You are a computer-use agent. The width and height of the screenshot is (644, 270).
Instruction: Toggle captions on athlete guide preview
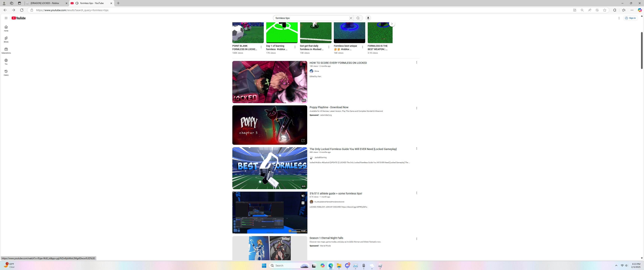[x=303, y=203]
